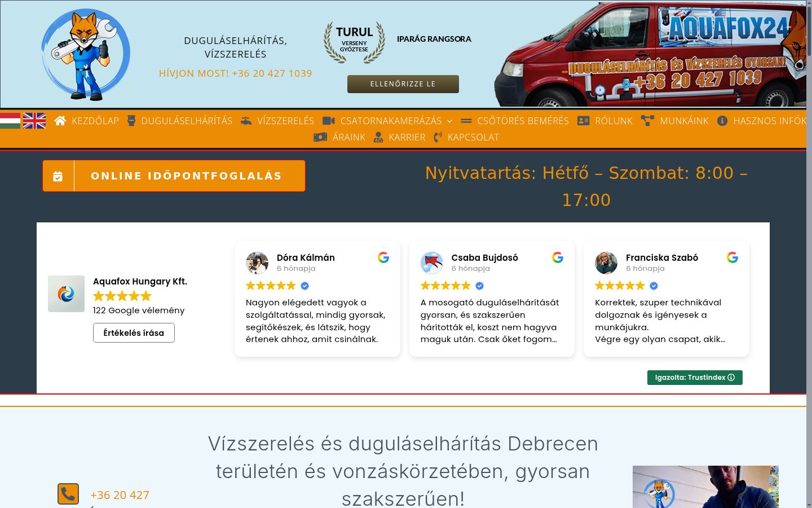Open the Kapcsolat menu item
The image size is (812, 508).
(474, 137)
